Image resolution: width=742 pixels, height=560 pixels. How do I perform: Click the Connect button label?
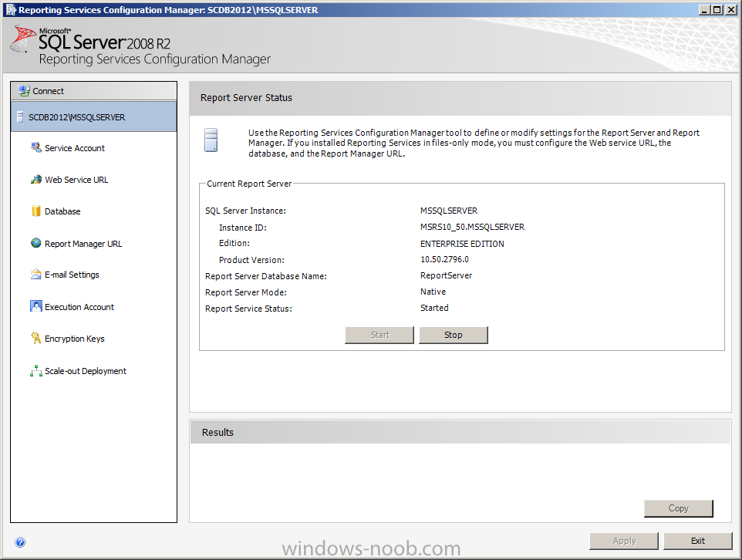coord(49,91)
